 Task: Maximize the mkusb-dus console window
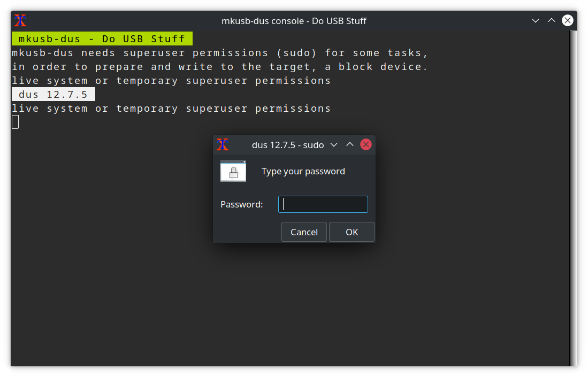(552, 21)
